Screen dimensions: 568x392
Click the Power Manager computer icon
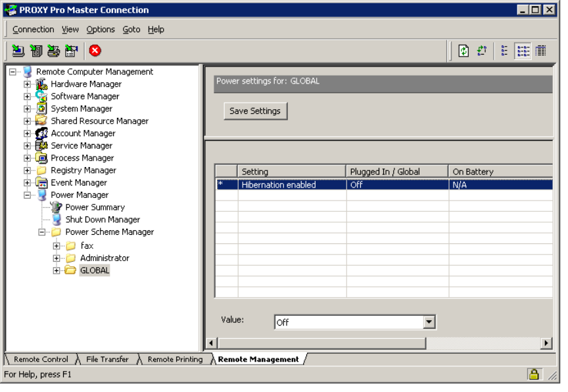[42, 195]
